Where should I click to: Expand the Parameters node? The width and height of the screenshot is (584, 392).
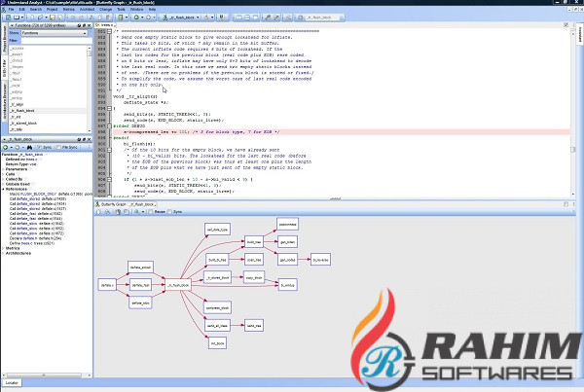(4, 169)
